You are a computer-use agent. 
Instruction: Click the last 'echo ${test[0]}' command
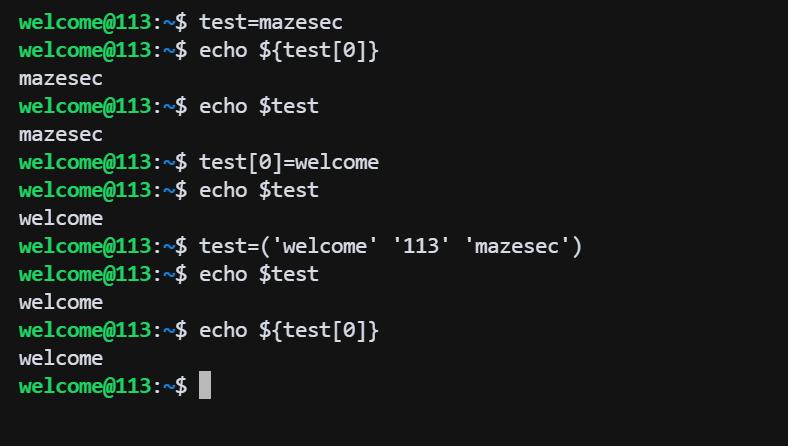[x=289, y=329]
